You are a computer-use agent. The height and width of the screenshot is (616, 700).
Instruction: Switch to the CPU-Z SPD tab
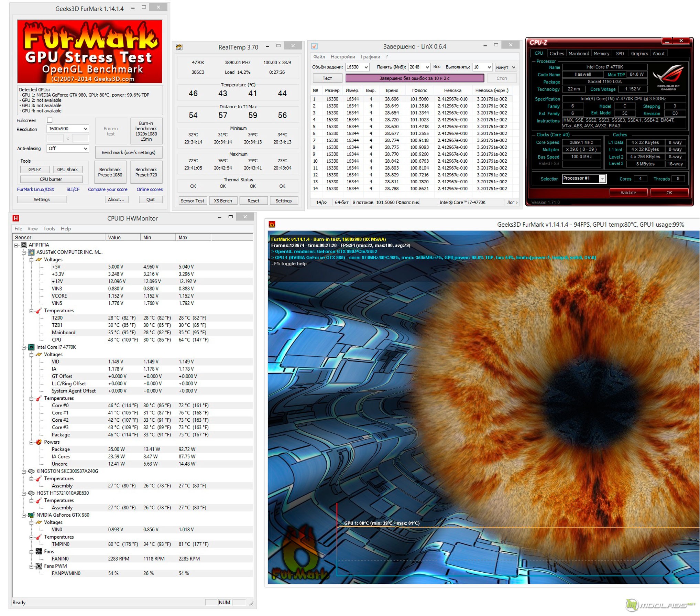coord(620,53)
